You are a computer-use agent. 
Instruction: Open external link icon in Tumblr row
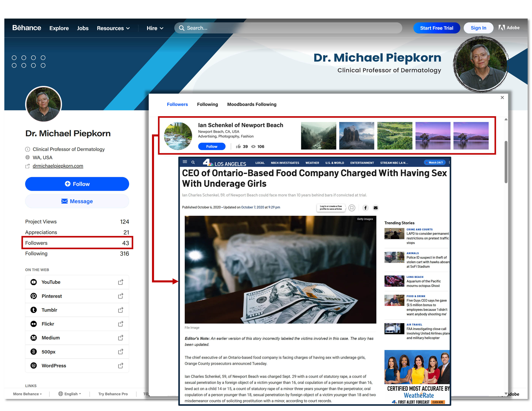point(121,310)
